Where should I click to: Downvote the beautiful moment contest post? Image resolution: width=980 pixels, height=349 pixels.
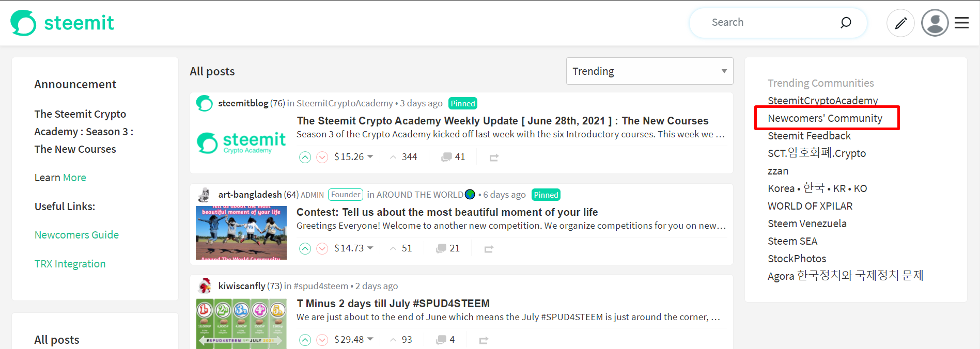pyautogui.click(x=322, y=248)
